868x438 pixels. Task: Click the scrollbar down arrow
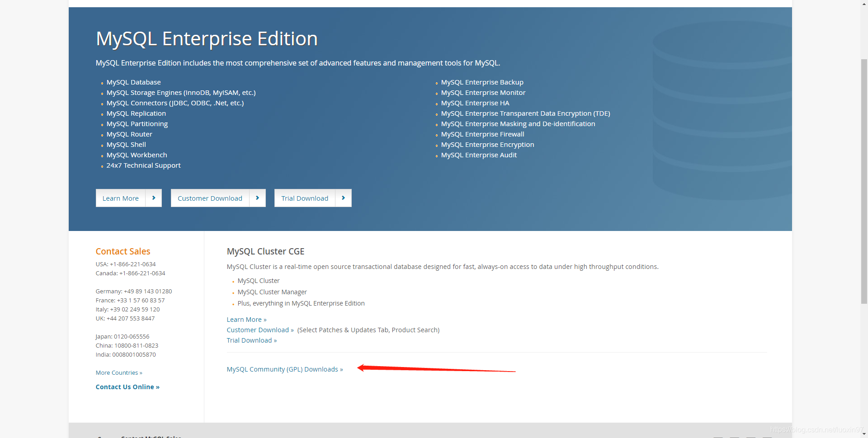(x=864, y=434)
